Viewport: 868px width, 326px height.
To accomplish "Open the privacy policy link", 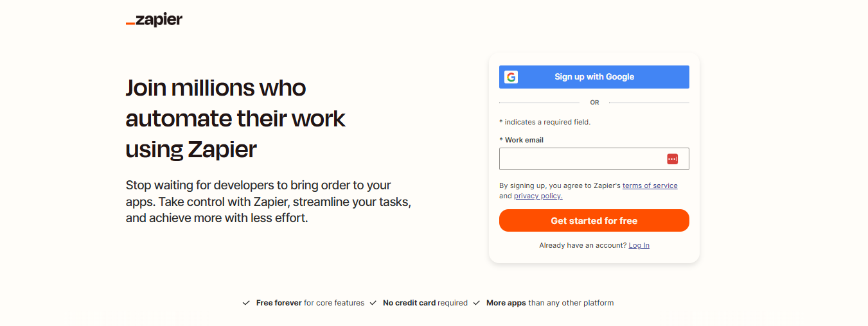I will click(x=538, y=196).
